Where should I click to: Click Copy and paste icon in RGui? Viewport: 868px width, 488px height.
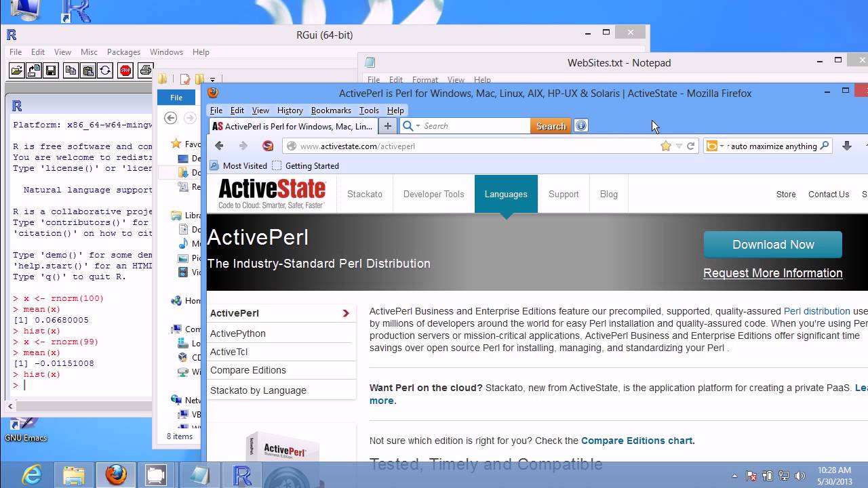(104, 70)
